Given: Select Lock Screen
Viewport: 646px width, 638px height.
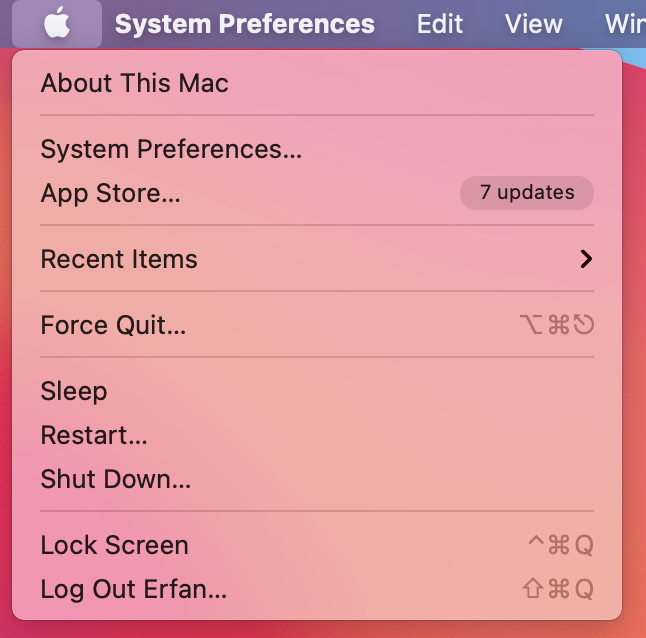Looking at the screenshot, I should (114, 545).
